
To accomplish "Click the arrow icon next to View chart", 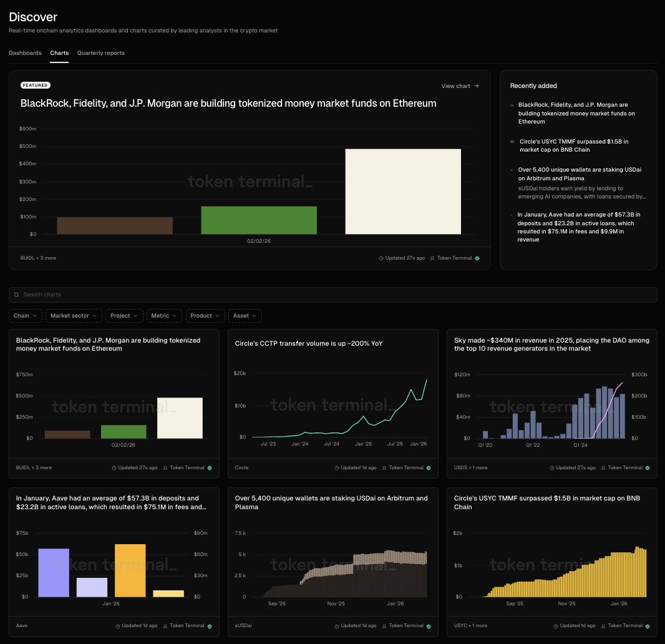I will click(x=477, y=86).
